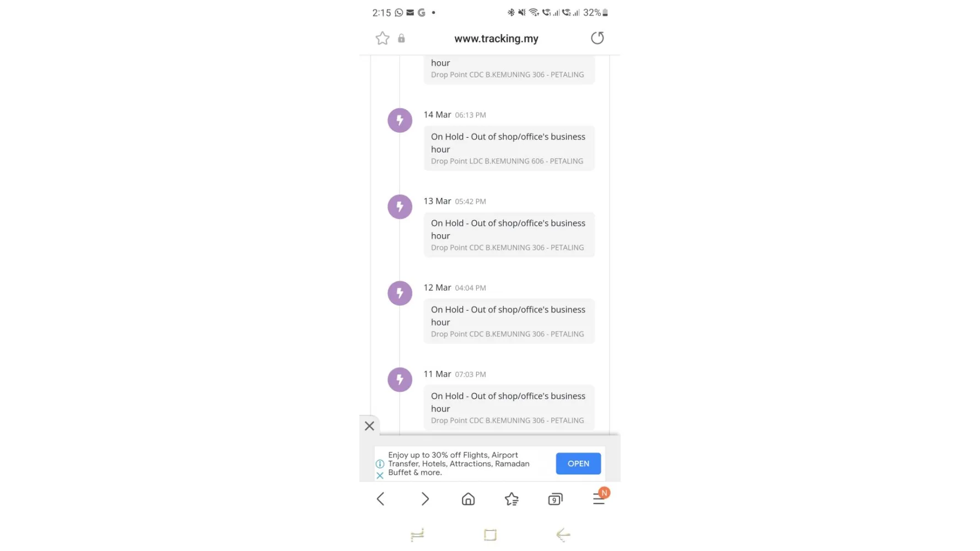Screen dimensions: 980x551
Task: Open the bookmarks list star icon
Action: click(x=511, y=499)
